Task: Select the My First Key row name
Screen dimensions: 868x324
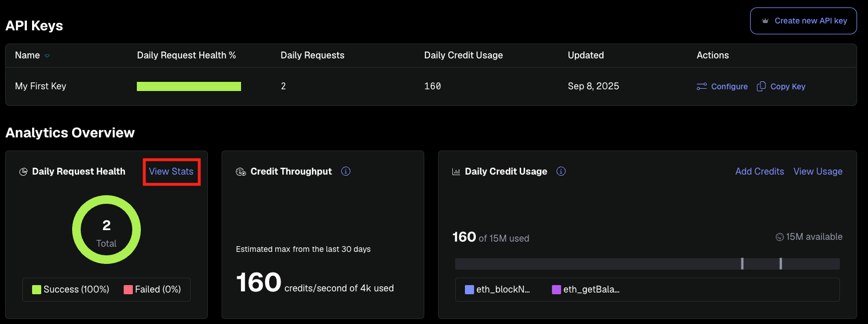Action: pos(41,86)
